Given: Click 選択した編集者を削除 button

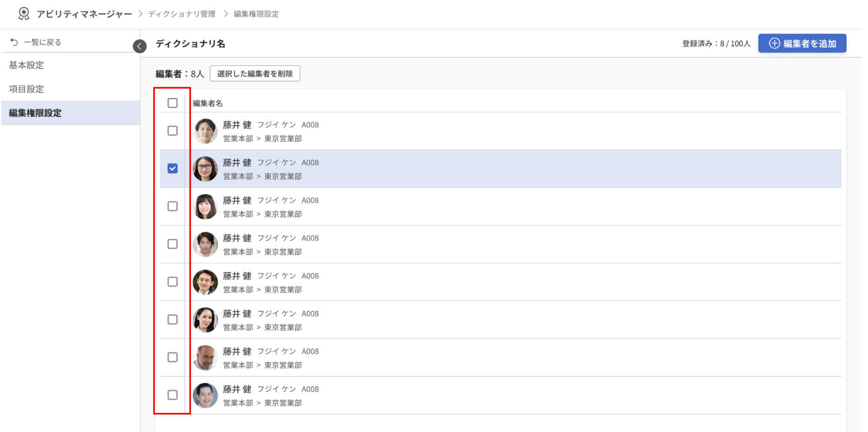Looking at the screenshot, I should 255,73.
